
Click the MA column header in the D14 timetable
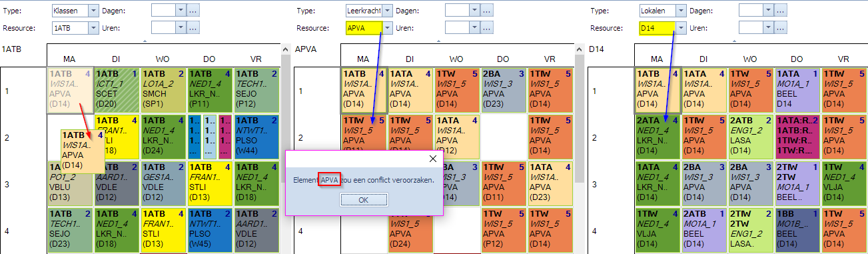pos(657,58)
